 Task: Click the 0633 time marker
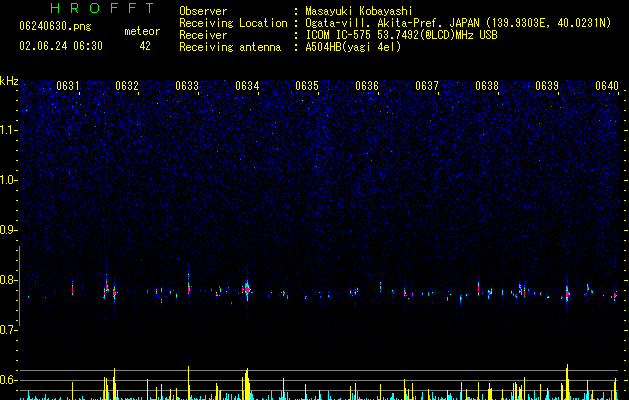point(187,86)
